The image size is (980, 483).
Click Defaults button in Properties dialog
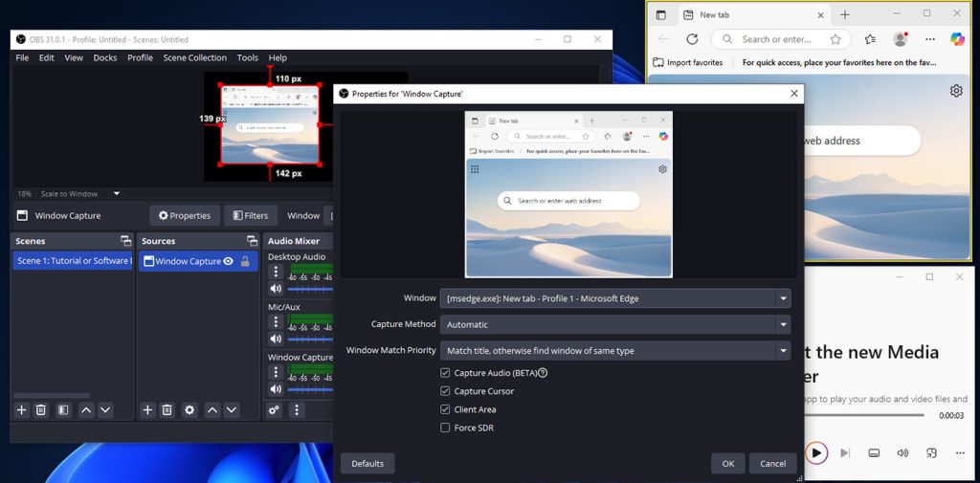tap(367, 464)
